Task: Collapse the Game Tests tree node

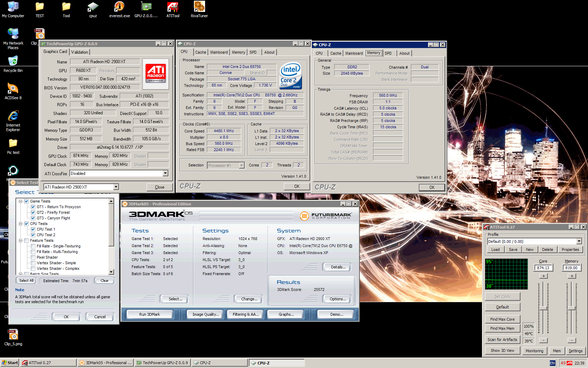Action: (x=21, y=201)
